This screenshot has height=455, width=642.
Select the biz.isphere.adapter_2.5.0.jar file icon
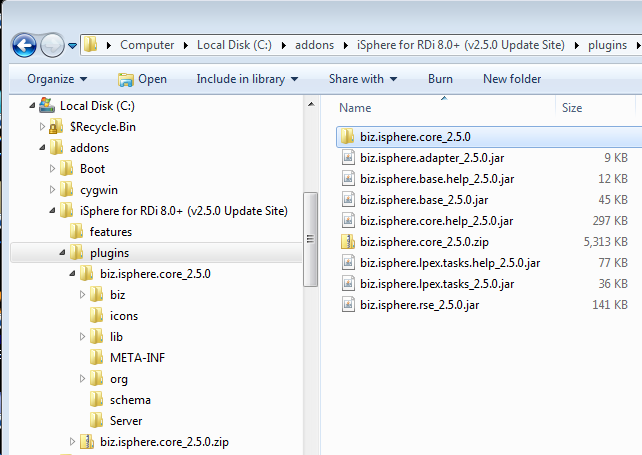(x=348, y=158)
